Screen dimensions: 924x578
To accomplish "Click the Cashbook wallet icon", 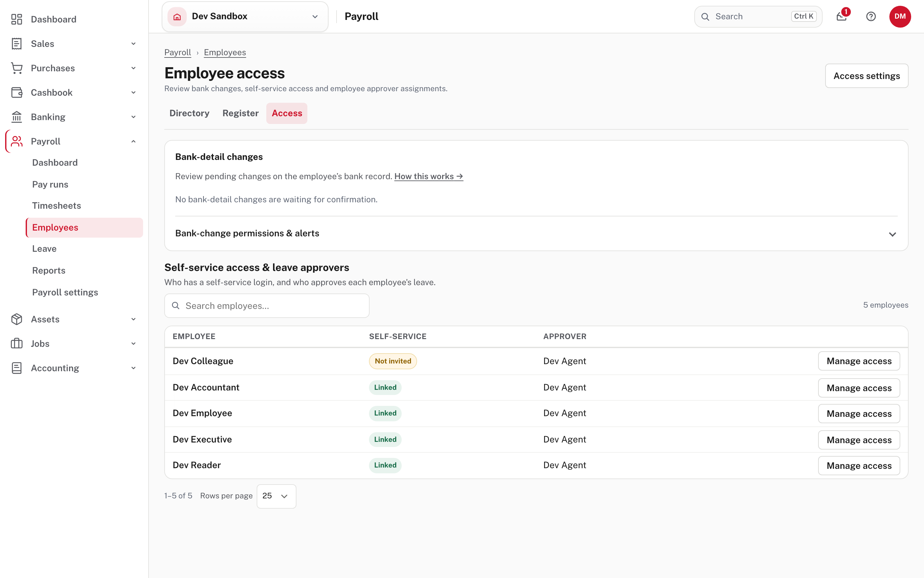I will pyautogui.click(x=16, y=92).
